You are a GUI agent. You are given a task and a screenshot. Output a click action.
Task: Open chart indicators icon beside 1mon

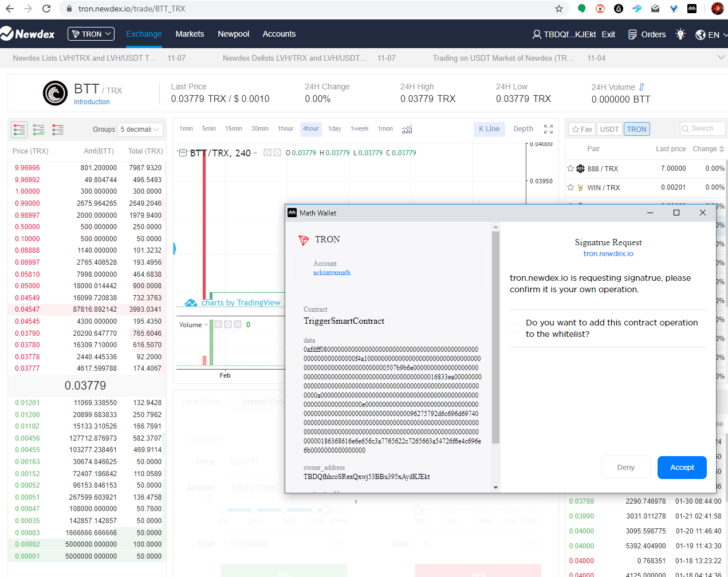point(407,129)
